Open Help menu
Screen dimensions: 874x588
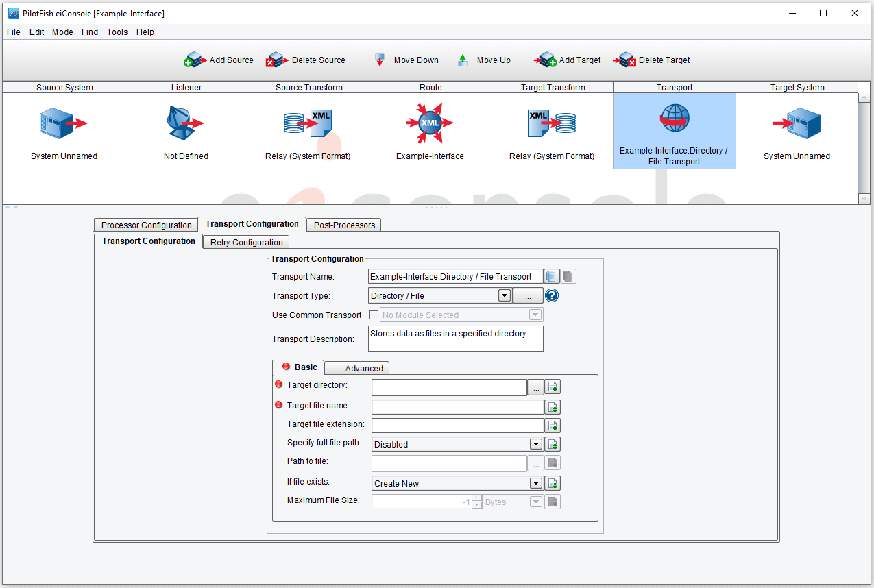tap(145, 32)
